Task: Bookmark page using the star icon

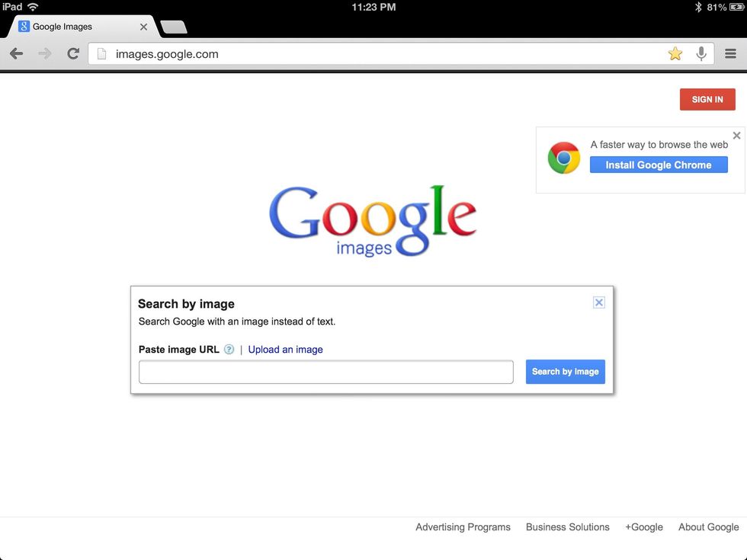Action: coord(675,53)
